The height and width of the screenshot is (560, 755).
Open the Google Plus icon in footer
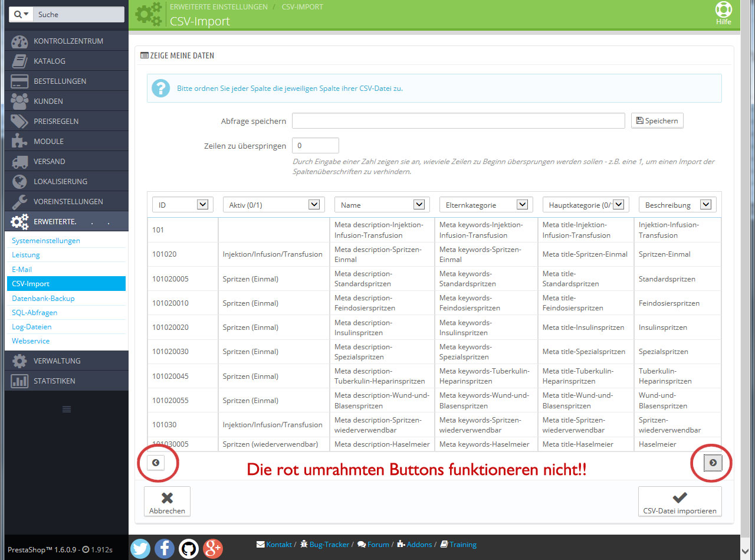tap(213, 548)
